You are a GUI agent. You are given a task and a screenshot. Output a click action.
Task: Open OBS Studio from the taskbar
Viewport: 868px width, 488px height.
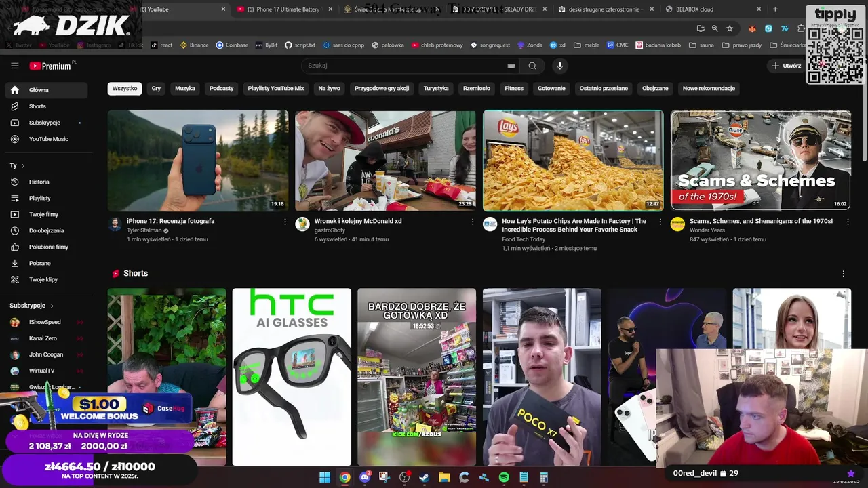coord(405,477)
